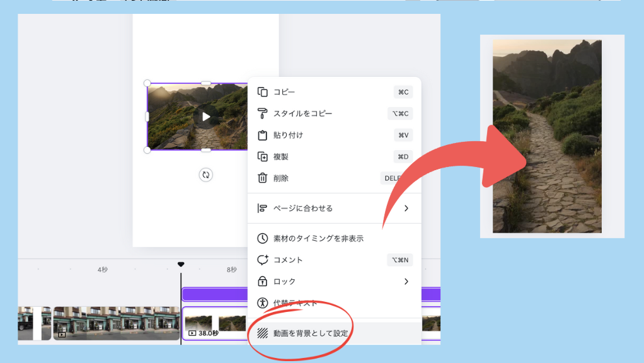
Task: Click the bottom-left corner handle of video
Action: (x=147, y=150)
